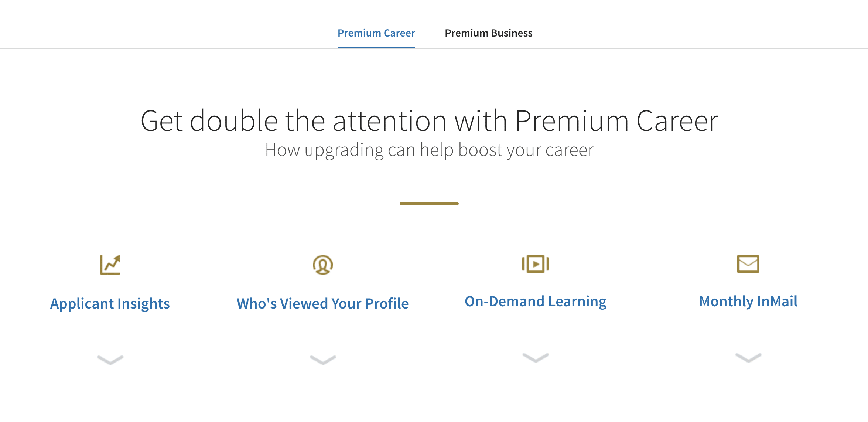Click the blue underline beneath Premium Career
The height and width of the screenshot is (422, 868).
[376, 47]
